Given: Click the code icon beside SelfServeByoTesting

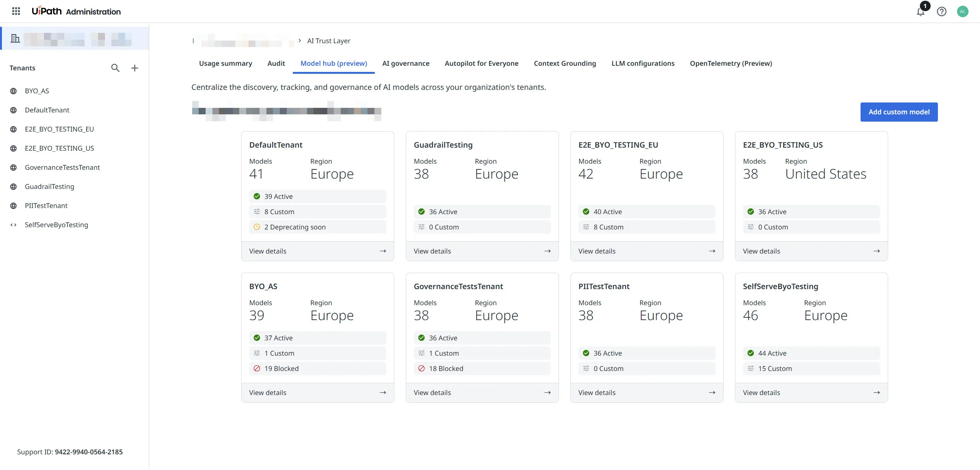Looking at the screenshot, I should (x=13, y=225).
